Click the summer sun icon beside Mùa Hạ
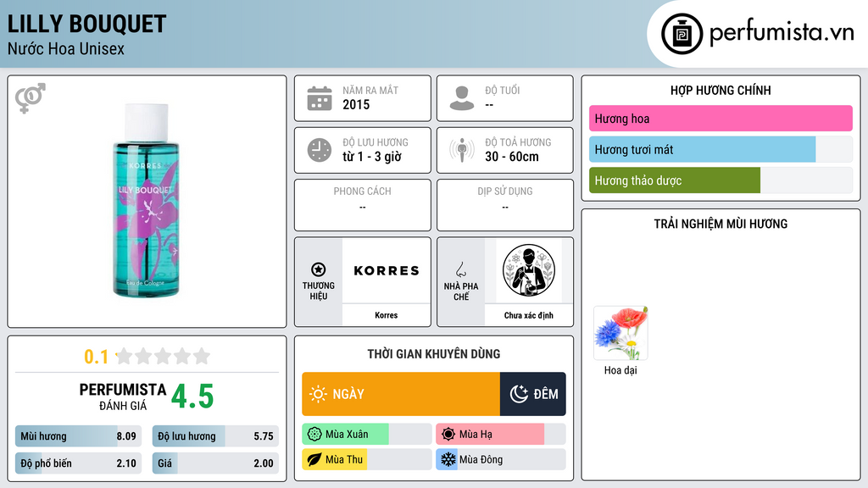Viewport: 868px width, 488px height. pos(448,435)
